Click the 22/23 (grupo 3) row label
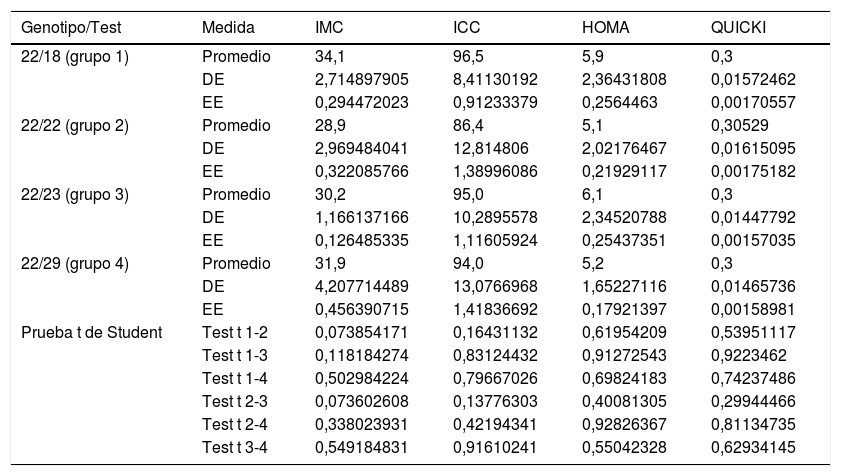This screenshot has height=476, width=841. pos(75,195)
